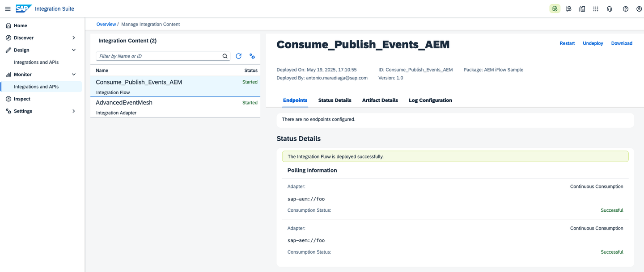Click the Integration Content (2) heading
Viewport: 644px width, 272px height.
point(127,41)
